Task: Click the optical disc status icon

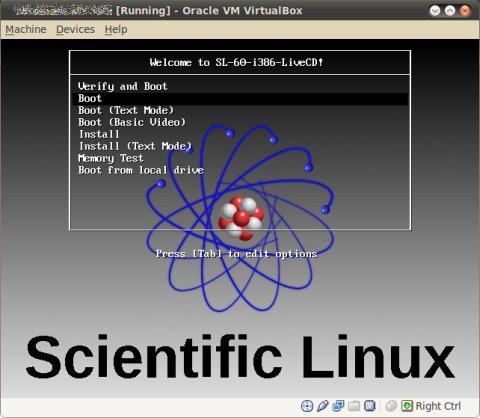Action: coord(307,406)
